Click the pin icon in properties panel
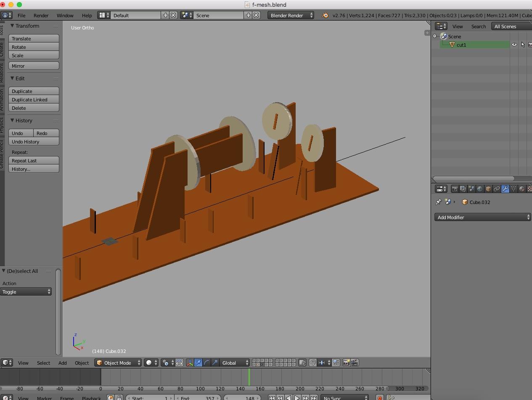The height and width of the screenshot is (400, 532). coord(438,202)
